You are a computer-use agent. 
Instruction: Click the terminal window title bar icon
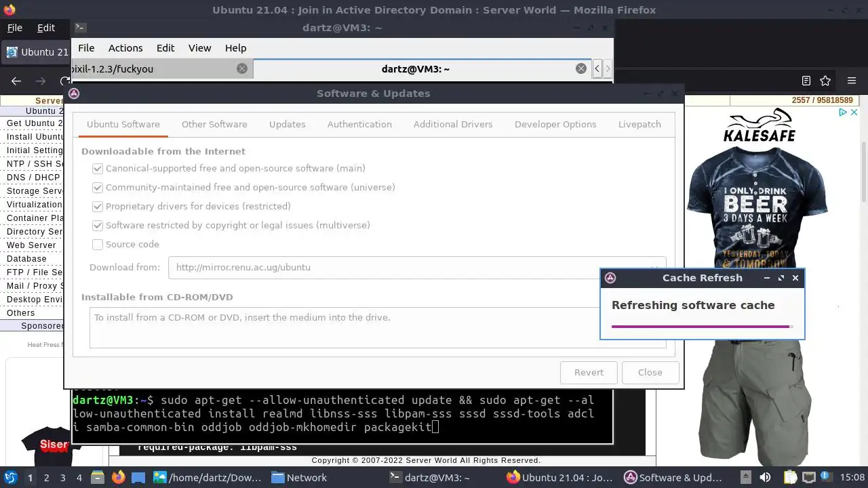pos(80,28)
